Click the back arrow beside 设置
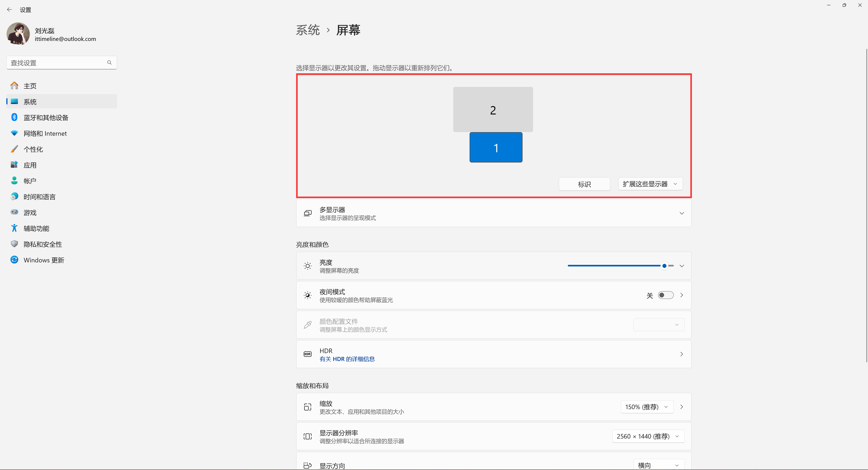Image resolution: width=868 pixels, height=470 pixels. point(9,10)
